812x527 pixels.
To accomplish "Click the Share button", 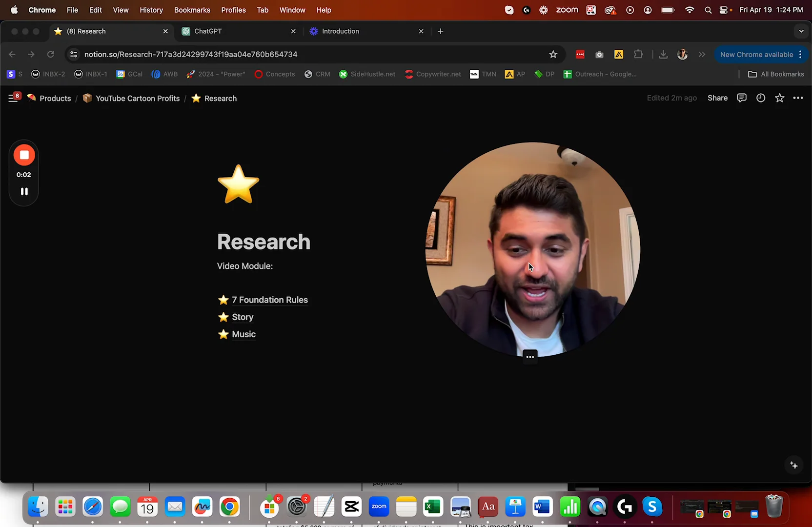I will pyautogui.click(x=717, y=98).
